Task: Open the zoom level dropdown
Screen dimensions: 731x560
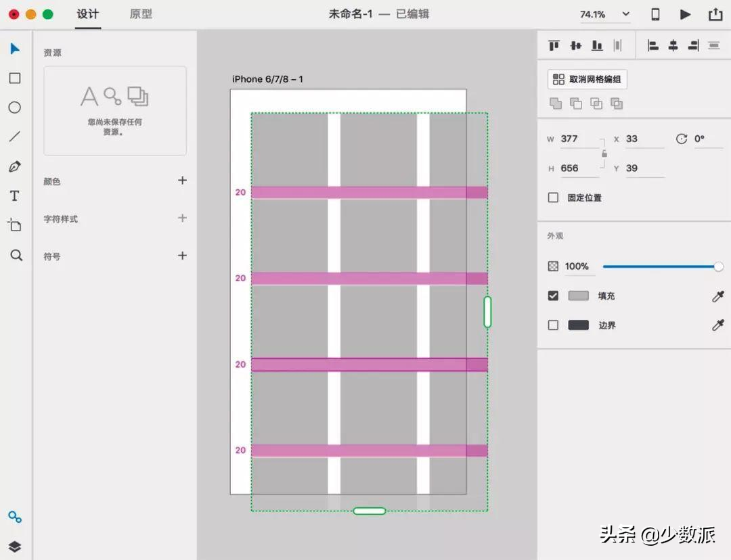Action: (625, 14)
